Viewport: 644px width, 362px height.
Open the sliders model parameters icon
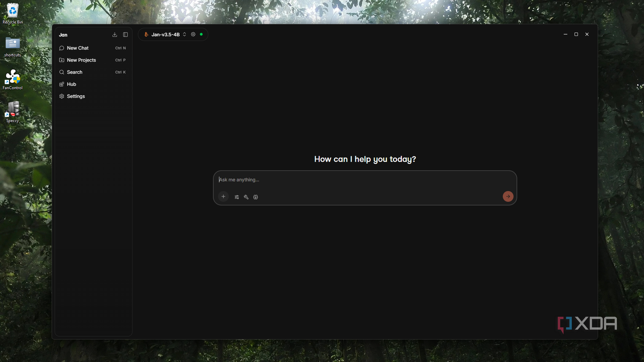click(x=237, y=197)
